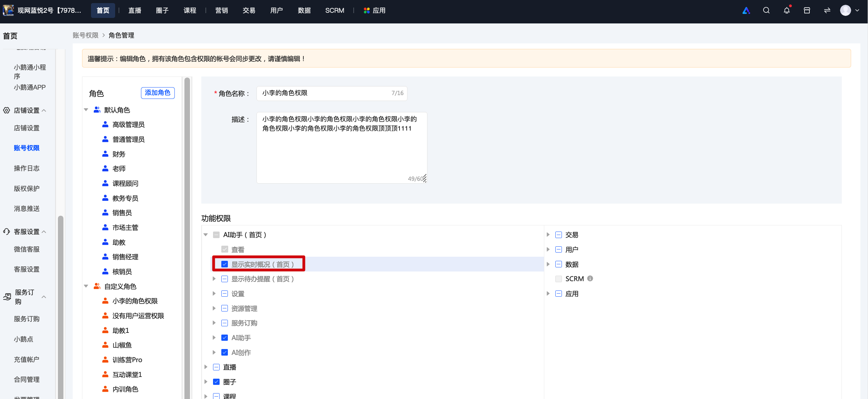Click the 账号权限 breadcrumb link
The image size is (868, 399).
pyautogui.click(x=85, y=35)
